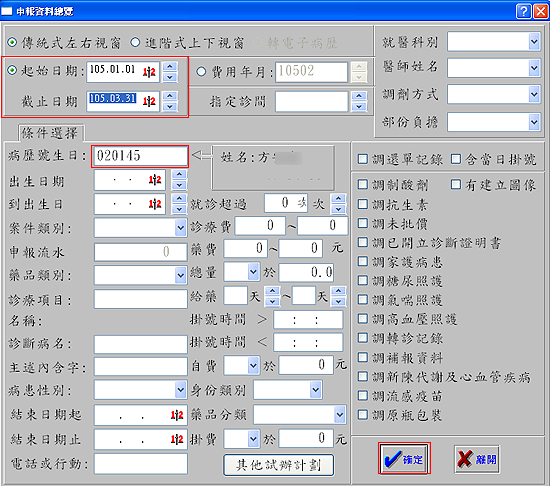Enable the 調抗生素 checkbox
Screen dimensions: 550x486
362,204
